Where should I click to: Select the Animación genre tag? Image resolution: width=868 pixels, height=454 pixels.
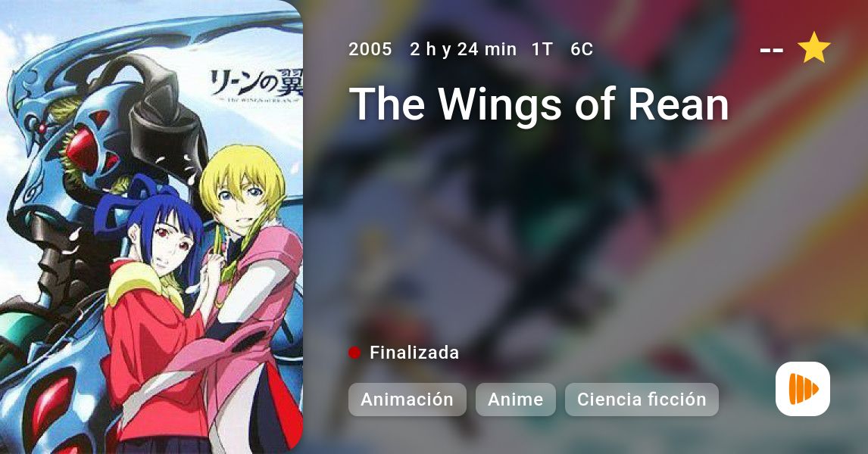point(407,400)
